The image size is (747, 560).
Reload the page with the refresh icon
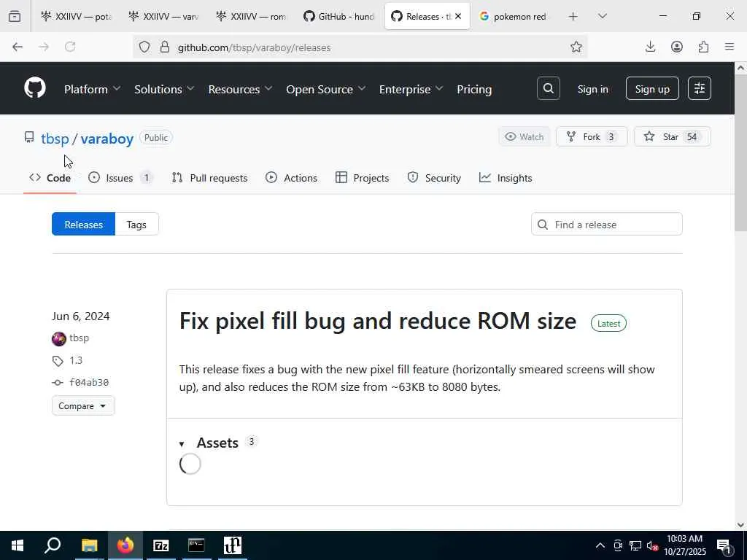coord(70,47)
